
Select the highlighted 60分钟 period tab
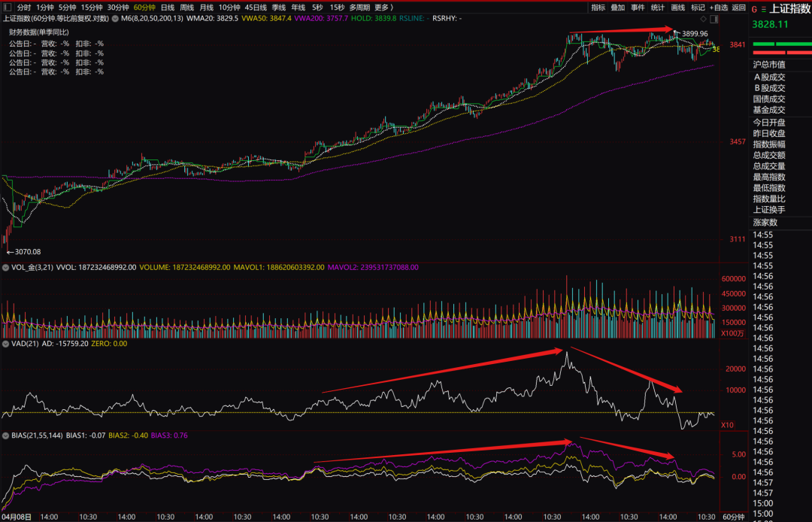pyautogui.click(x=144, y=8)
